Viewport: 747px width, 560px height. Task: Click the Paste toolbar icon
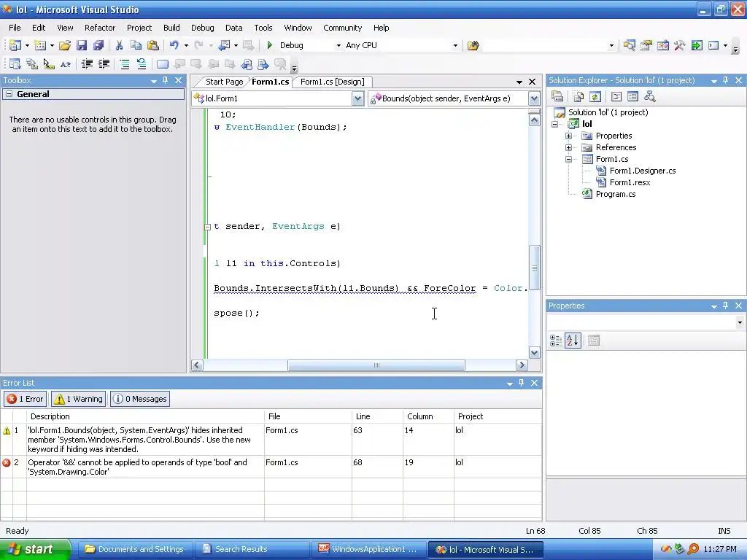tap(153, 45)
